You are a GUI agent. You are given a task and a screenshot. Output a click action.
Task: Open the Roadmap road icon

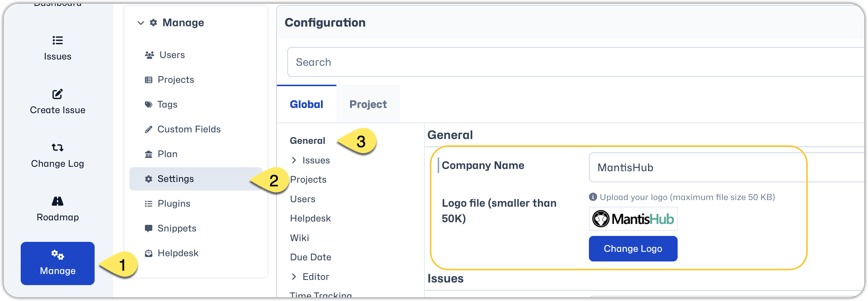[58, 201]
